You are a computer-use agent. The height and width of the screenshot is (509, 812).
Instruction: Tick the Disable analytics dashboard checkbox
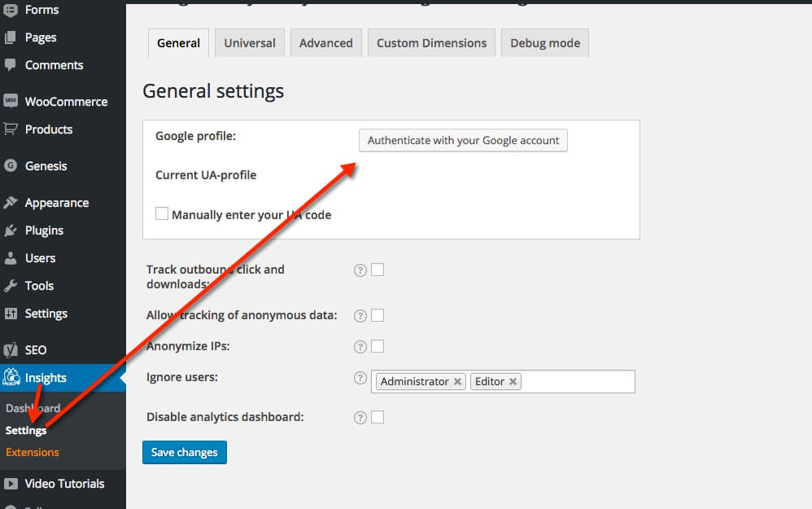[x=378, y=417]
